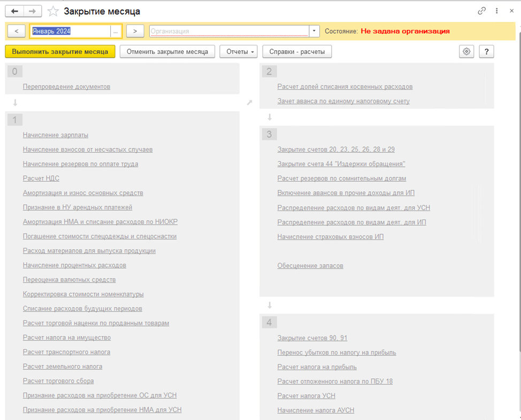
Task: Click the Январь 2024 period field
Action: click(x=70, y=31)
